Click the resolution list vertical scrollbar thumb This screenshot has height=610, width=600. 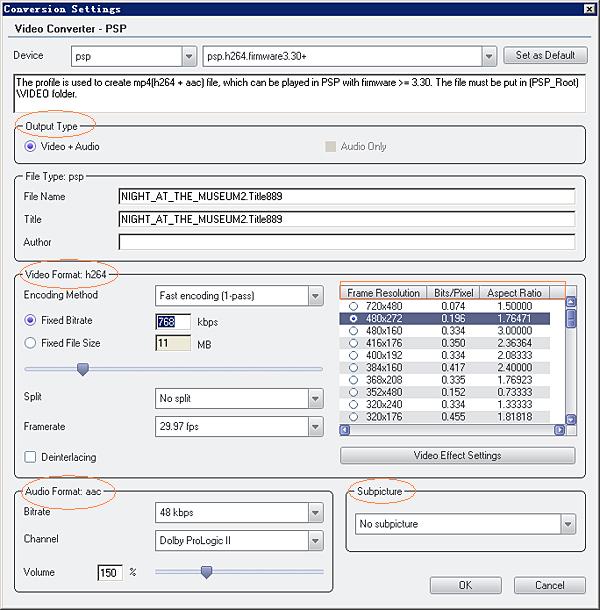pyautogui.click(x=571, y=318)
